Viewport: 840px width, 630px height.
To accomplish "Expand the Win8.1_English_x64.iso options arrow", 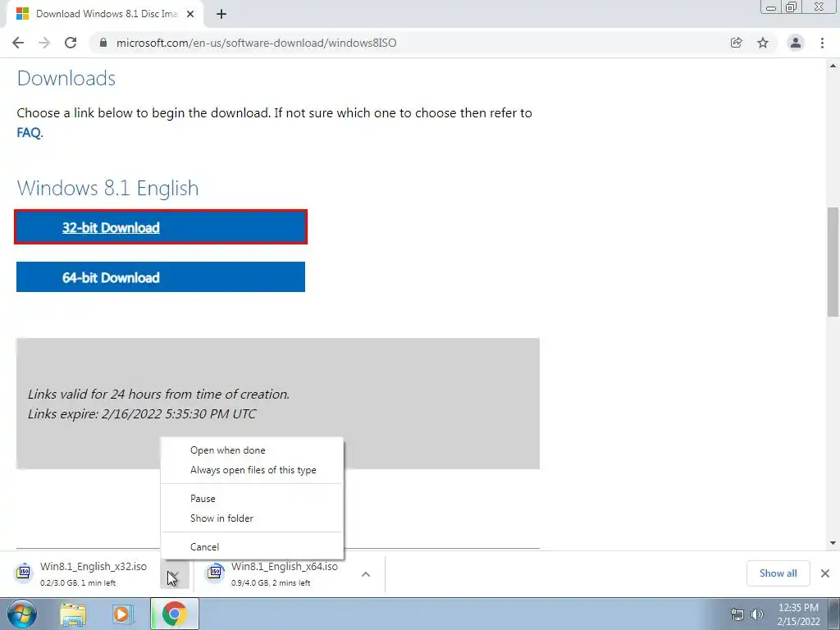I will [x=366, y=574].
